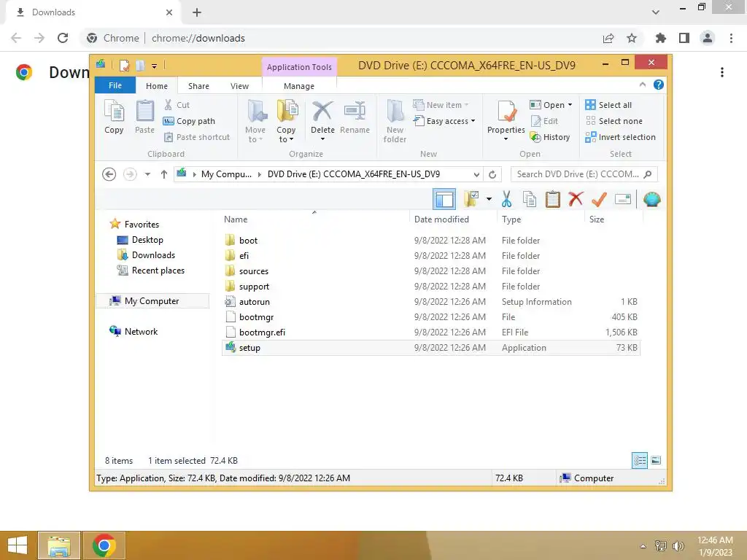Expand the Open button dropdown arrow
747x560 pixels.
(x=570, y=105)
